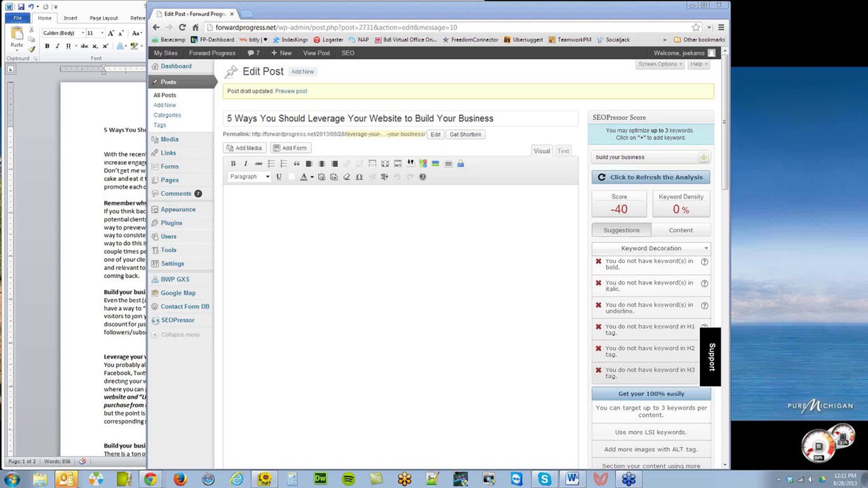Insert special character with the Omega icon
Screen dimensions: 868x488
(359, 177)
